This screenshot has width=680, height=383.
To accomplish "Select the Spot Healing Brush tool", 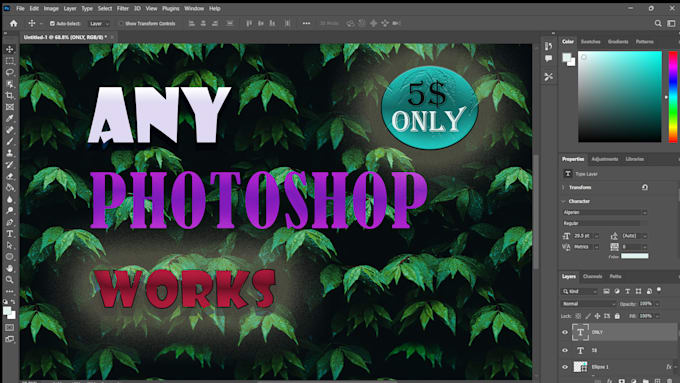I will [x=10, y=130].
